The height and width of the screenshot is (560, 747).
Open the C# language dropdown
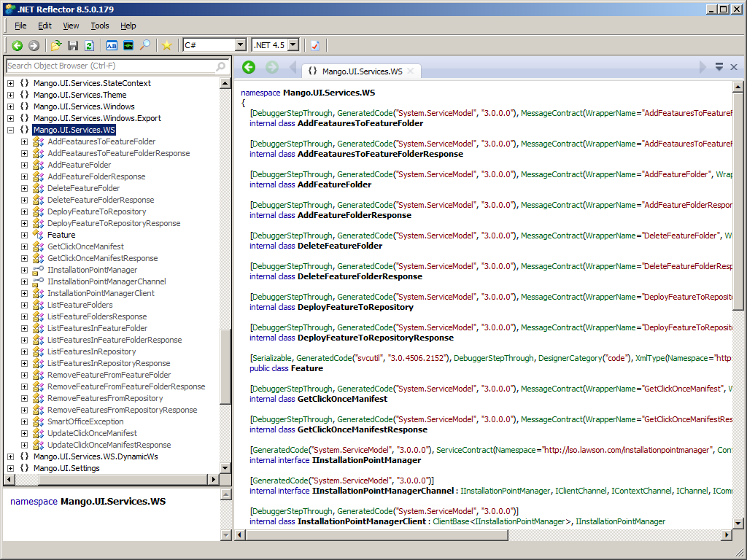point(240,45)
